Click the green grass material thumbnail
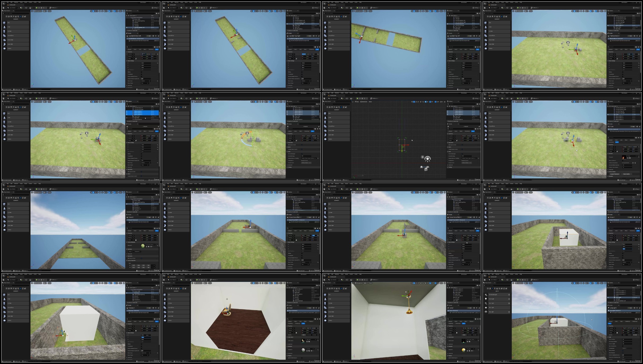643x364 pixels. pyautogui.click(x=143, y=246)
